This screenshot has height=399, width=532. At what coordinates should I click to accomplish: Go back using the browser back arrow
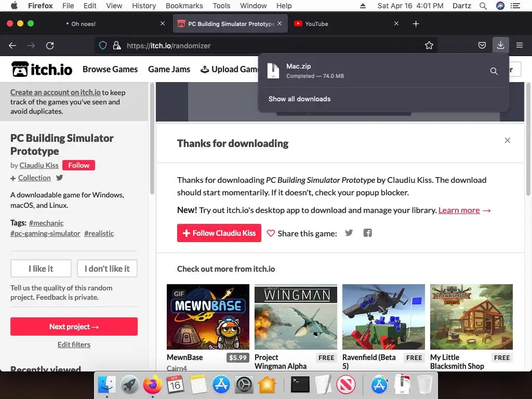pos(12,46)
